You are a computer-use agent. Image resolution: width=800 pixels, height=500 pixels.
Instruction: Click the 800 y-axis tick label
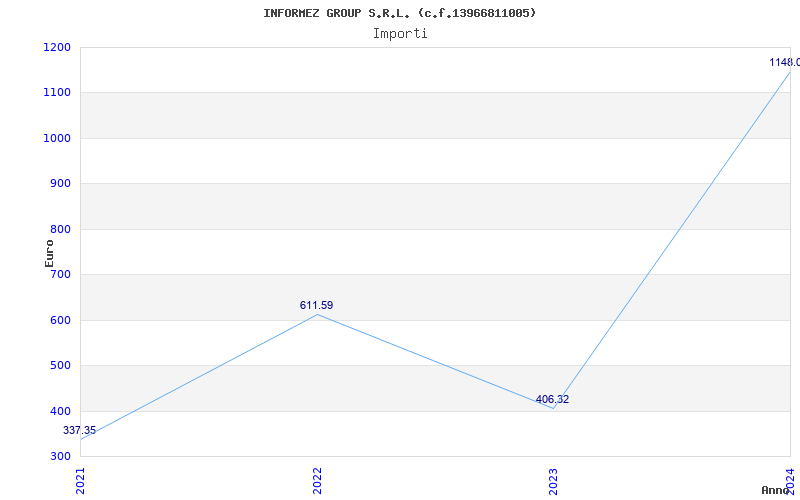tap(60, 229)
